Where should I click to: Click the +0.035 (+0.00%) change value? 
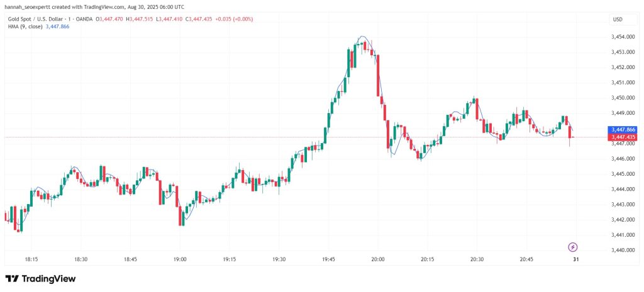click(234, 19)
